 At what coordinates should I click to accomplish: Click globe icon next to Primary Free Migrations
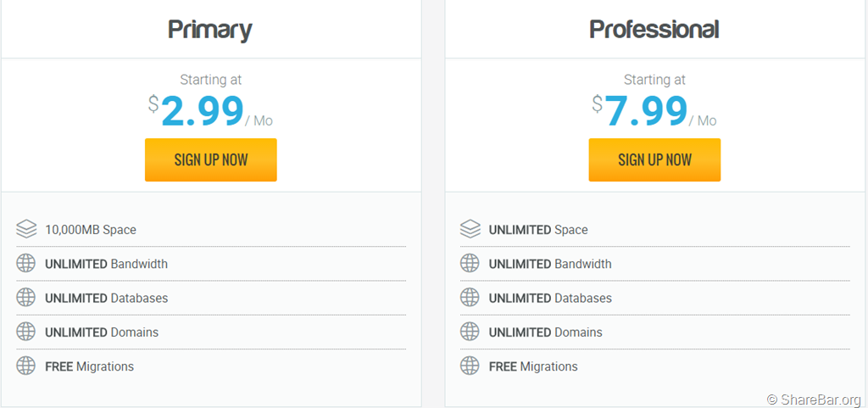[x=26, y=366]
